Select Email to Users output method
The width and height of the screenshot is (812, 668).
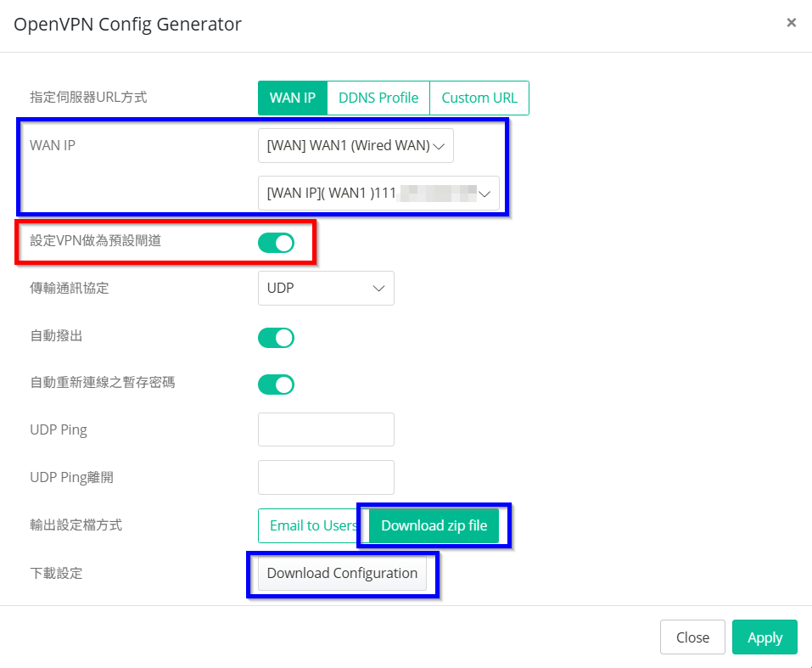pos(311,525)
